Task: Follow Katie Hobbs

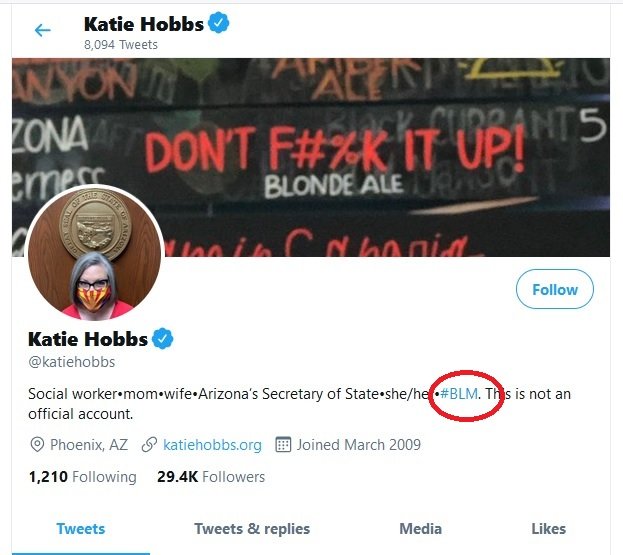Action: [555, 290]
